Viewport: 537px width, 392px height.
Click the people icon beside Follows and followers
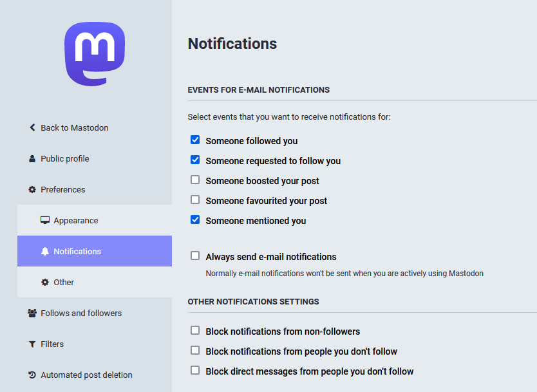(32, 313)
